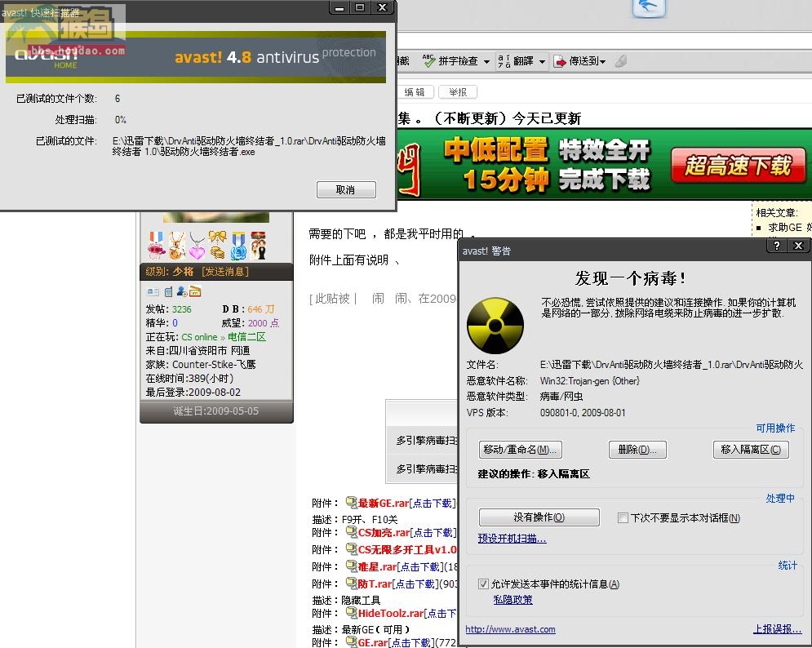The height and width of the screenshot is (648, 812).
Task: Click the profile card icon under rank bar
Action: click(x=153, y=292)
